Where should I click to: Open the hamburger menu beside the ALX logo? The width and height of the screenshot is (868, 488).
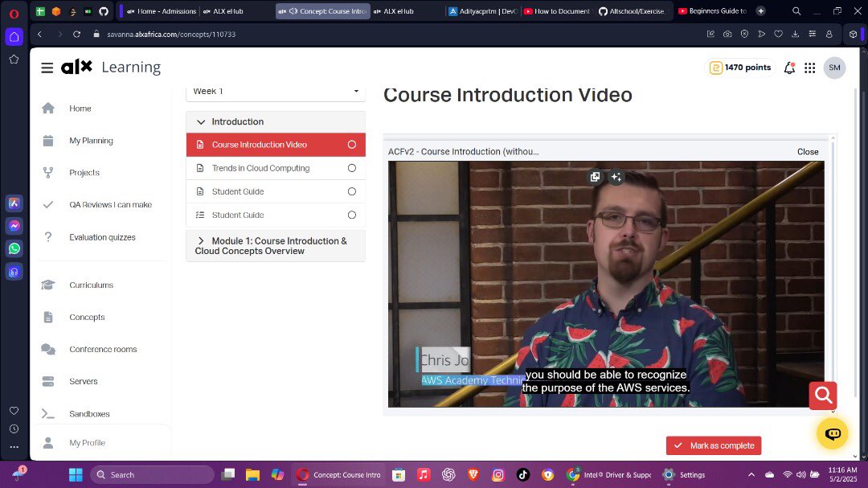click(47, 68)
